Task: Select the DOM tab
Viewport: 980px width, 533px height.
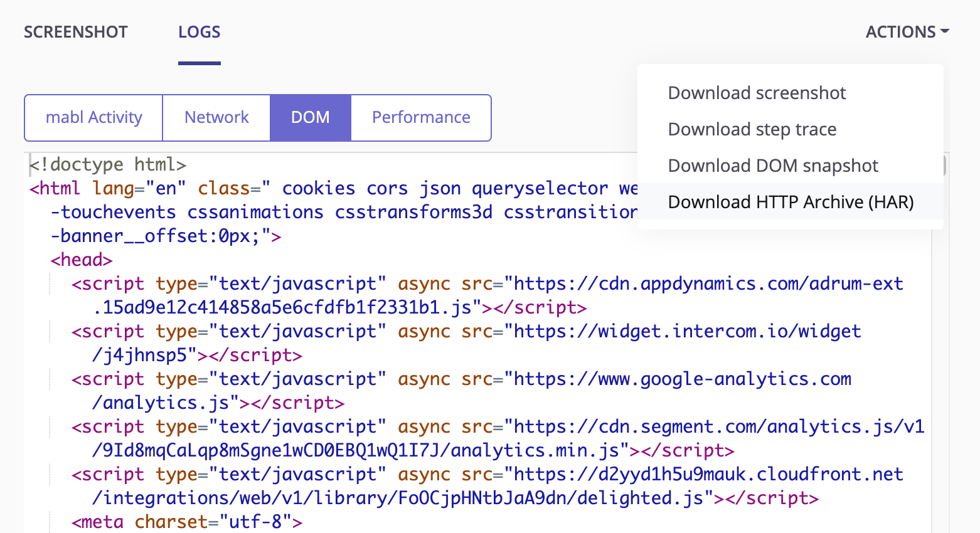Action: click(x=310, y=117)
